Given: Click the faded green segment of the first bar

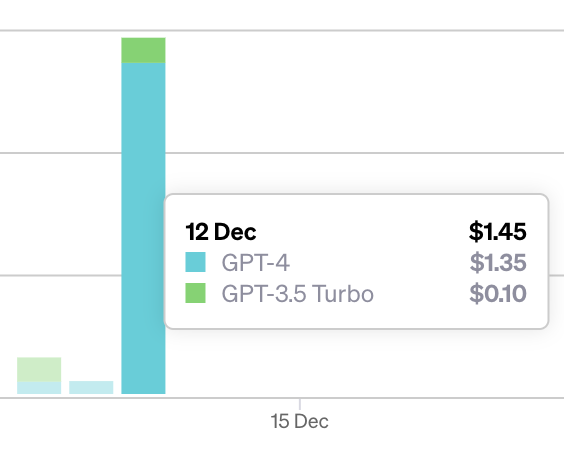Looking at the screenshot, I should (x=39, y=369).
